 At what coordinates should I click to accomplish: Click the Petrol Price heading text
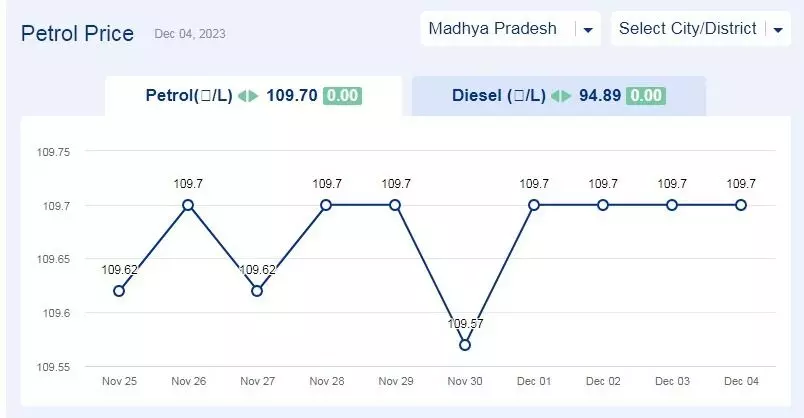point(77,34)
